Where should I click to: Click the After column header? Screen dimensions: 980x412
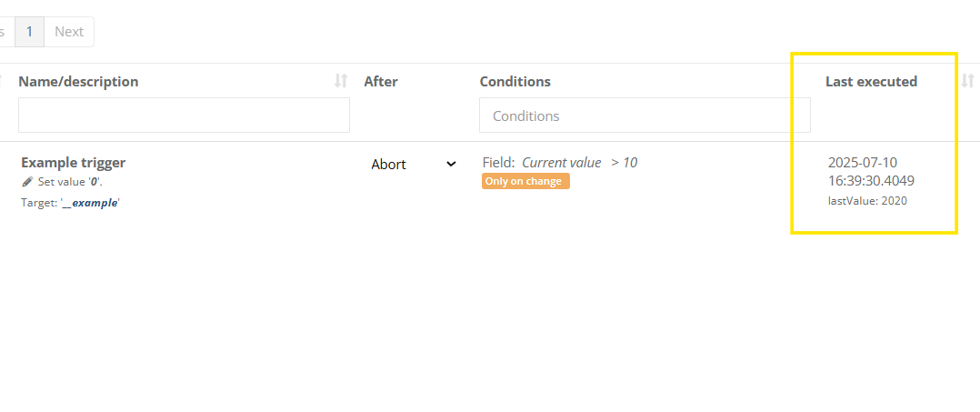click(x=381, y=82)
